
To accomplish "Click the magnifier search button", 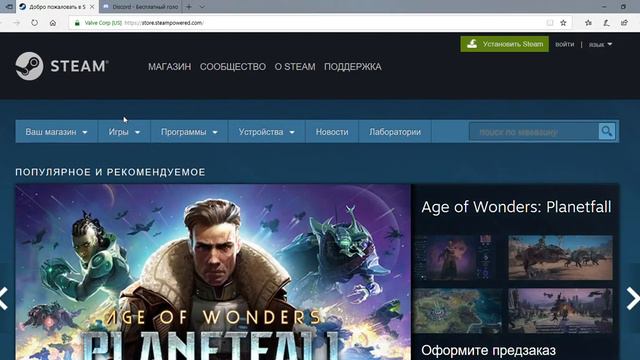I will click(x=607, y=131).
